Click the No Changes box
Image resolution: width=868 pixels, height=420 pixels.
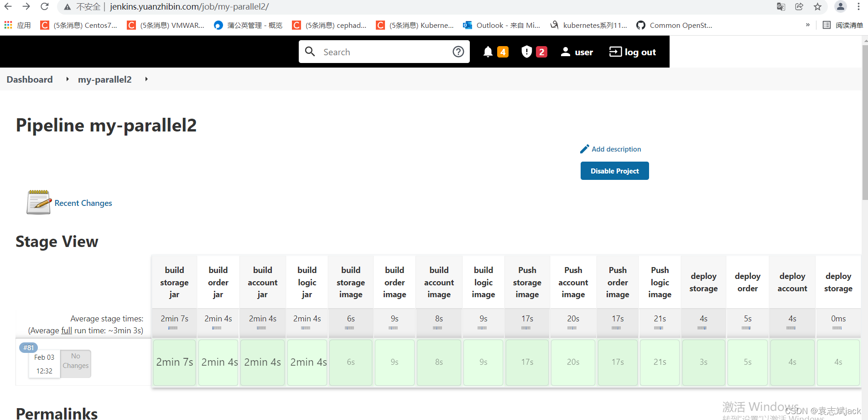tap(76, 363)
